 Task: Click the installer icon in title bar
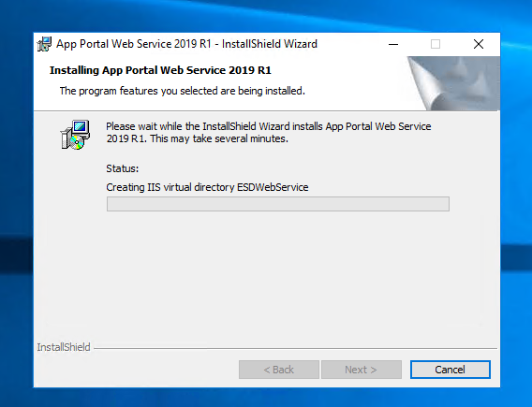pyautogui.click(x=44, y=44)
